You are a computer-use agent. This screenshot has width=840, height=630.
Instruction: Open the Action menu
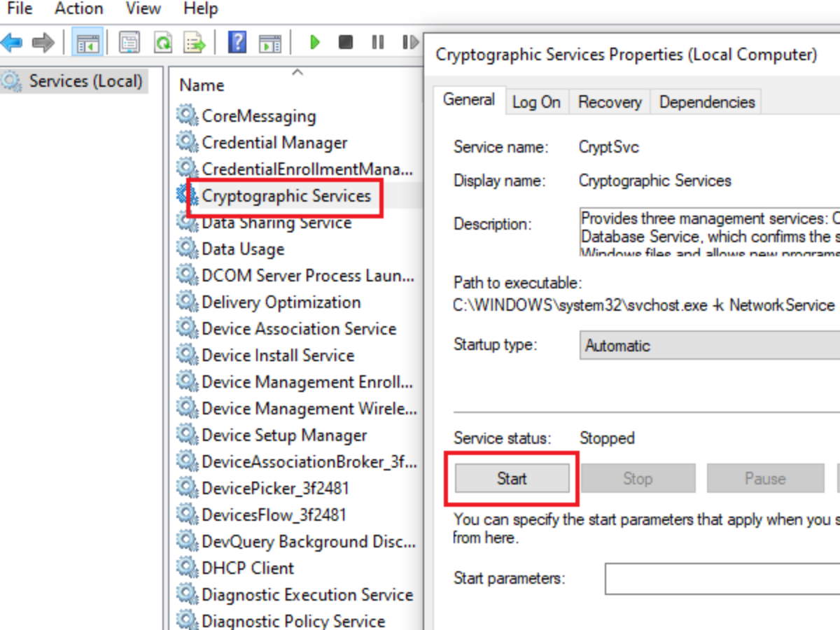(x=78, y=9)
